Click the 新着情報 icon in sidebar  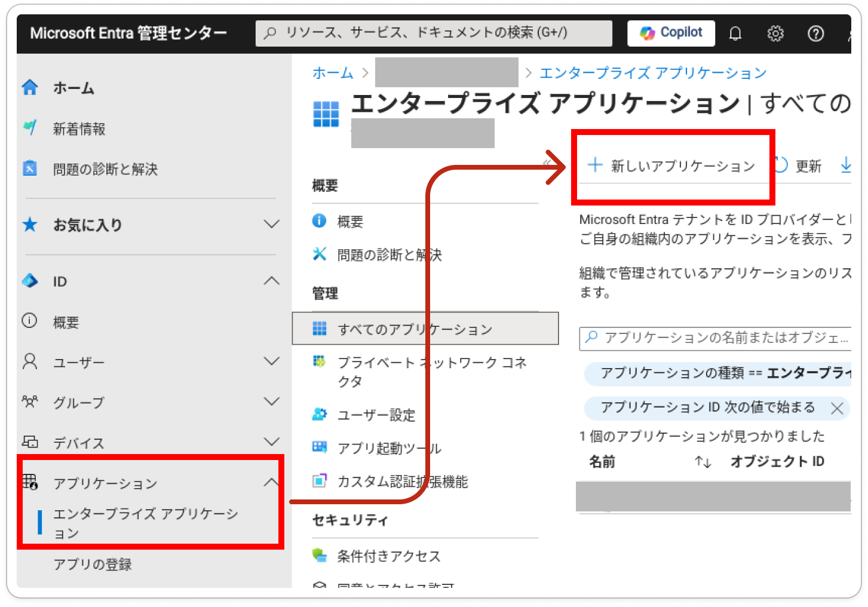(x=30, y=128)
